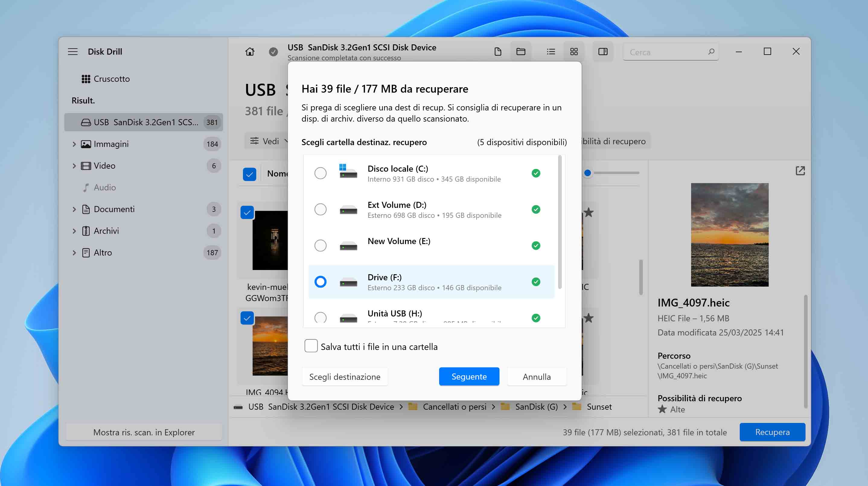
Task: Click the New Volume (E:) drive icon
Action: point(348,246)
